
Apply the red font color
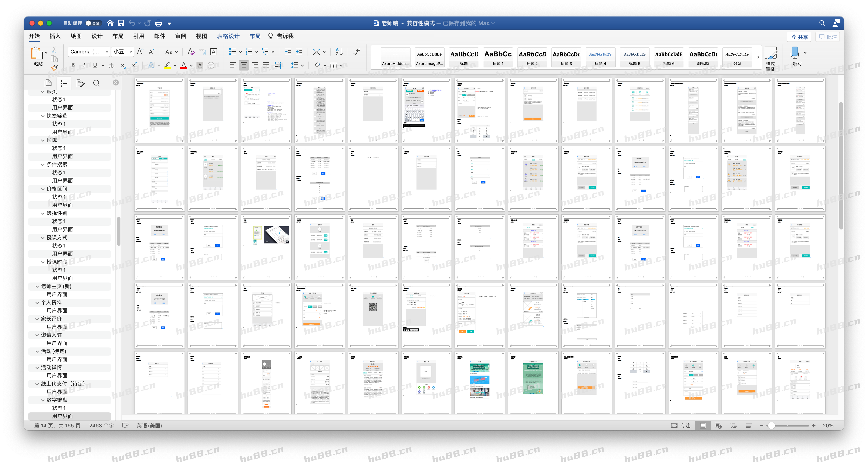(x=184, y=65)
